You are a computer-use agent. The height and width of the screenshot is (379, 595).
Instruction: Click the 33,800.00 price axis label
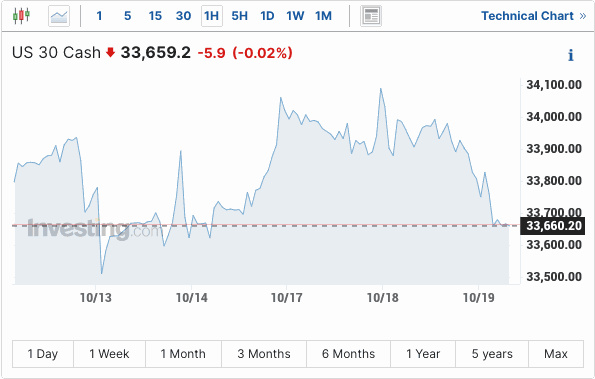pyautogui.click(x=554, y=181)
